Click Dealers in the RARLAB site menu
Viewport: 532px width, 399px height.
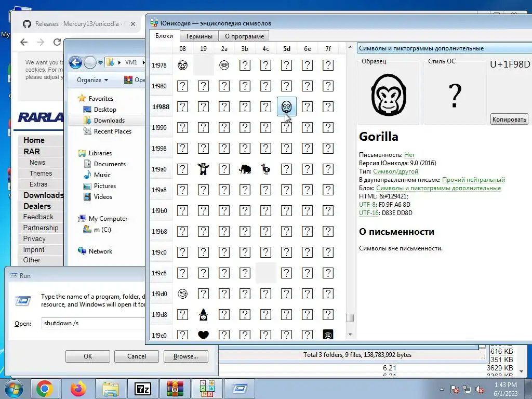tap(37, 206)
